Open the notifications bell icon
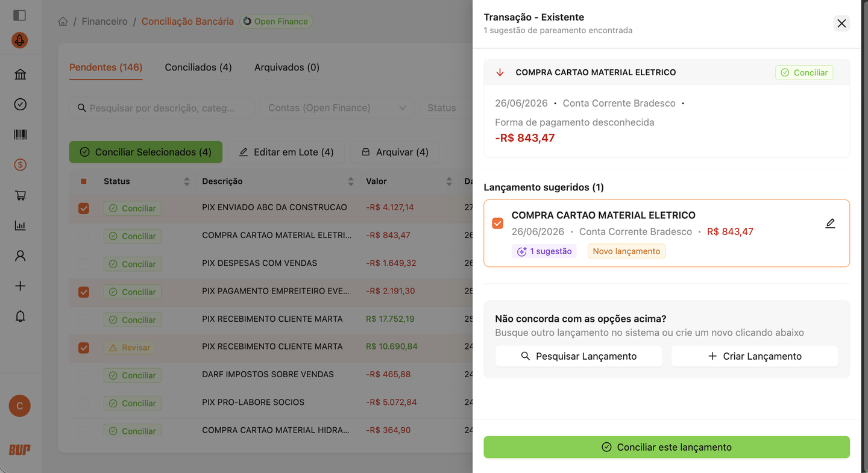Viewport: 868px width, 473px height. coord(20,316)
